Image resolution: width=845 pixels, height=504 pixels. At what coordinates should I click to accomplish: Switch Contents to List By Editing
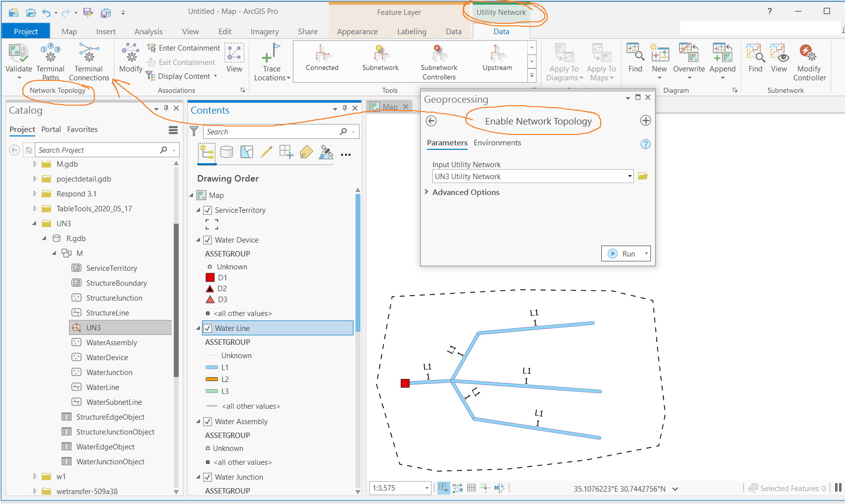pyautogui.click(x=267, y=152)
